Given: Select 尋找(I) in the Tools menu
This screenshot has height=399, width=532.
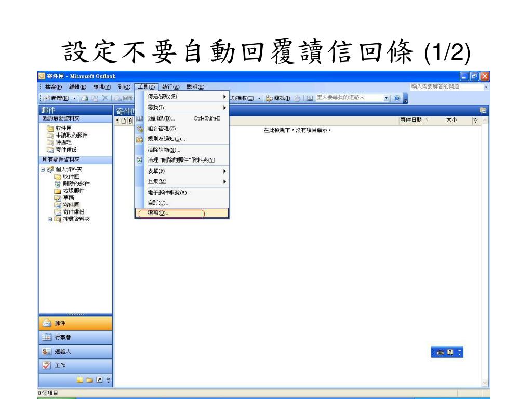Looking at the screenshot, I should click(182, 108).
